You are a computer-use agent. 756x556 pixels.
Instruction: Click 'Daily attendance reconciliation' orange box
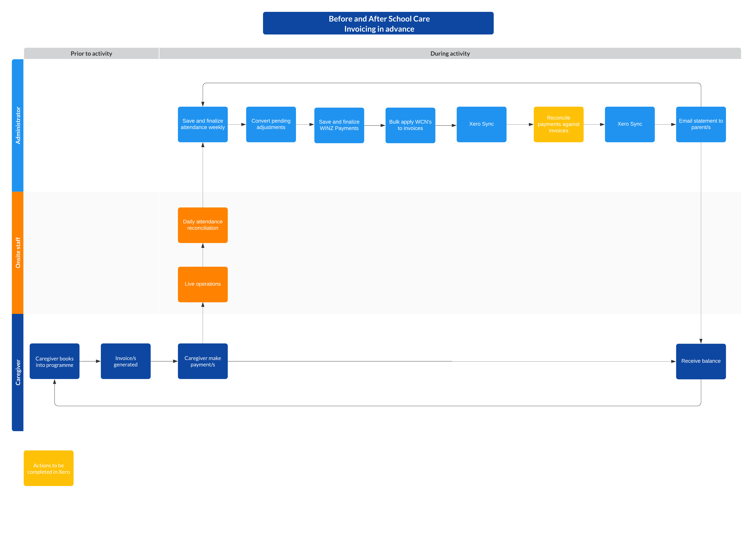point(203,225)
